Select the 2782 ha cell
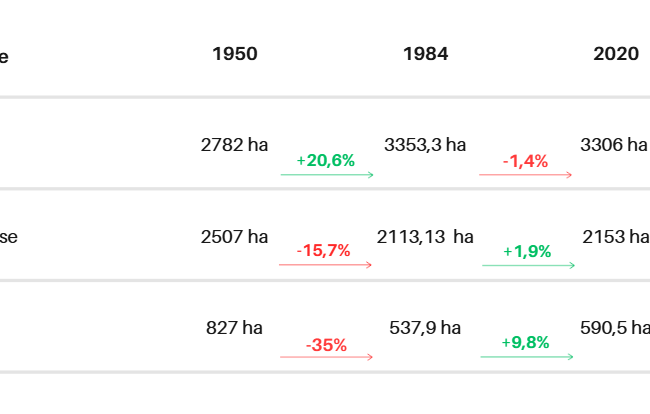Viewport: 650px width, 414px height. pyautogui.click(x=234, y=144)
